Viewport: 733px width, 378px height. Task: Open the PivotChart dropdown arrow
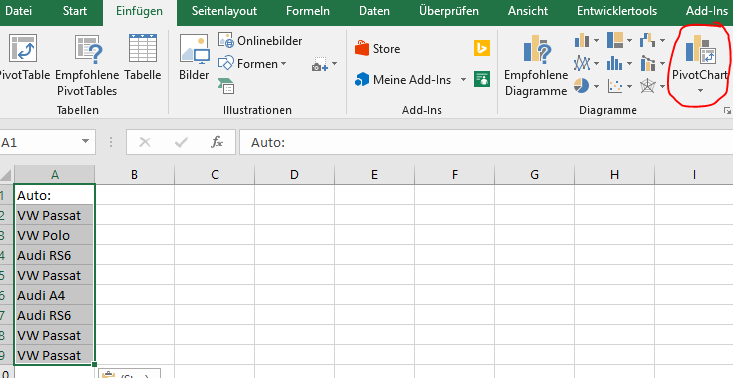tap(700, 90)
